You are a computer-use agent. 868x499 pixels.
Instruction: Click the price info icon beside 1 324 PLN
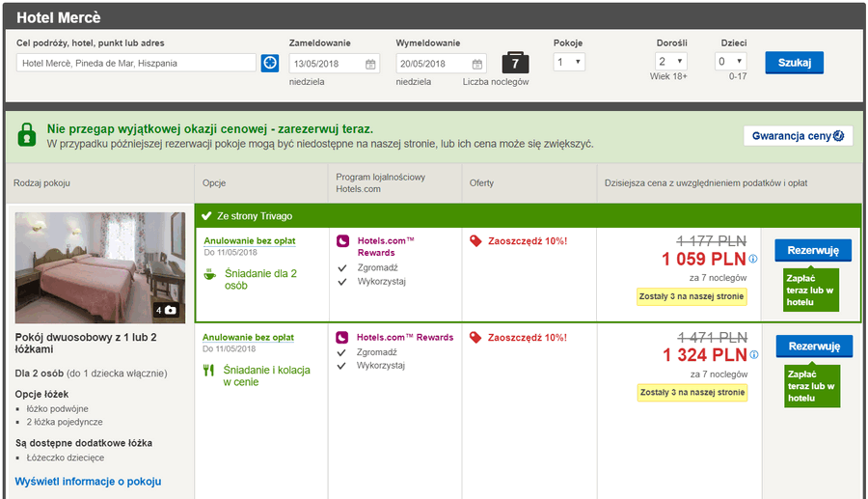pos(754,355)
